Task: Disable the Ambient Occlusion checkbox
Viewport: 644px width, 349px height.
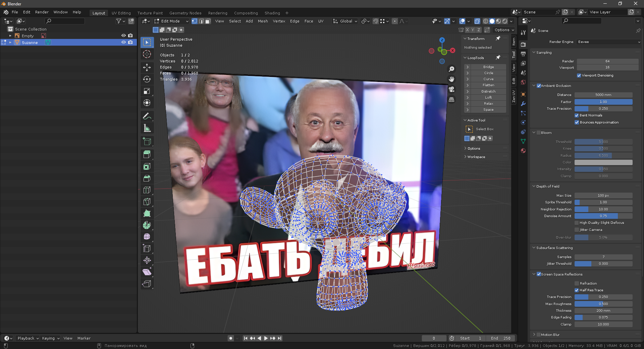Action: tap(539, 86)
